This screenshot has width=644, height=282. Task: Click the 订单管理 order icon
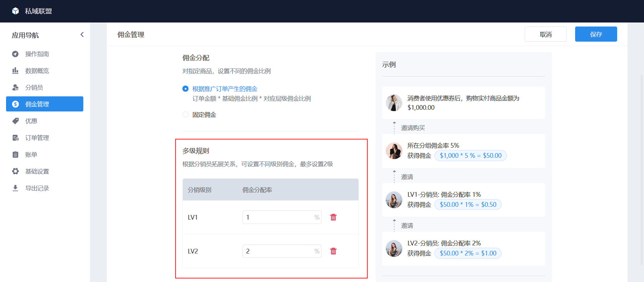(x=15, y=138)
